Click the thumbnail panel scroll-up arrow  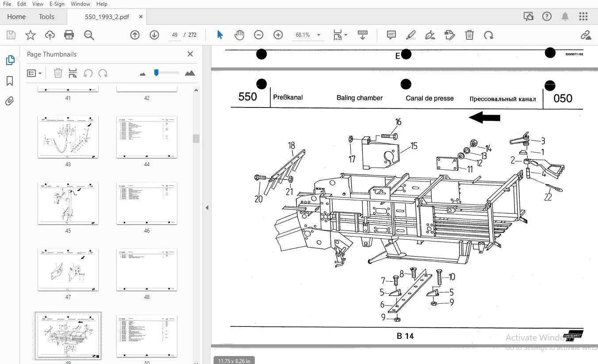[196, 90]
